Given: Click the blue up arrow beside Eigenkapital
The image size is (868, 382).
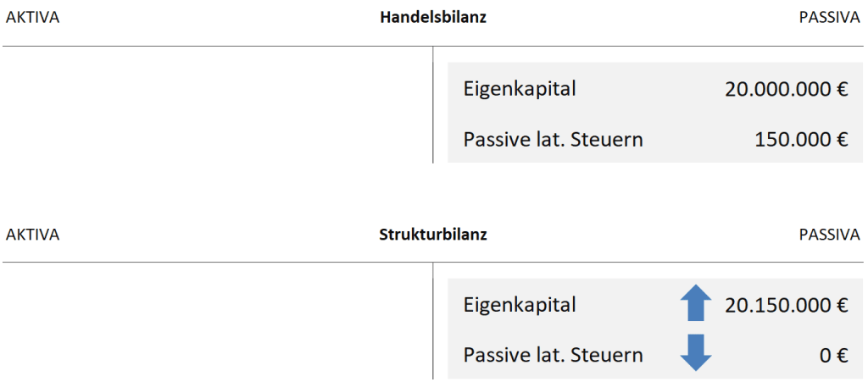Looking at the screenshot, I should coord(696,304).
